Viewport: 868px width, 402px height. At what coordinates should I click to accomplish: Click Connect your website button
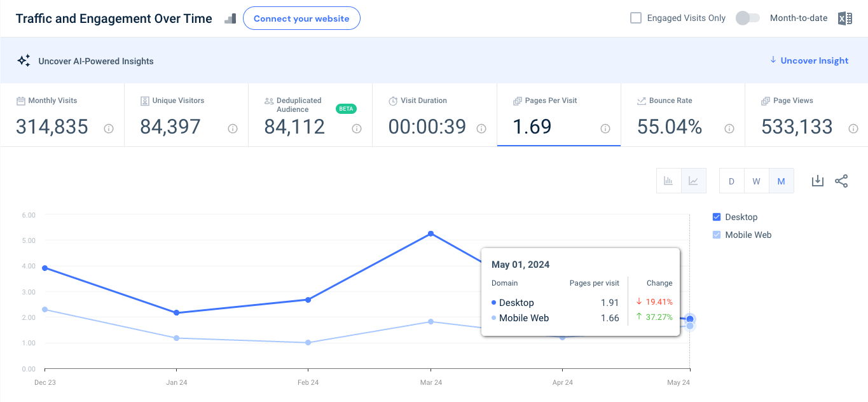click(x=301, y=18)
